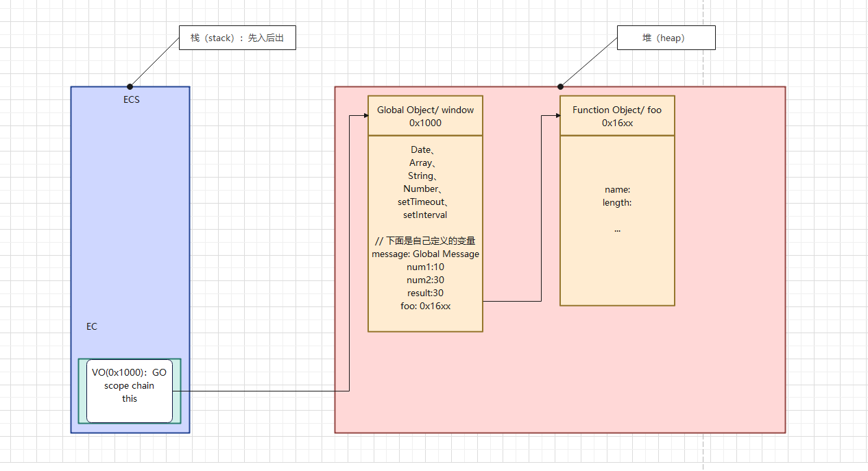
Task: Click the Global Object/ window header box
Action: 425,116
